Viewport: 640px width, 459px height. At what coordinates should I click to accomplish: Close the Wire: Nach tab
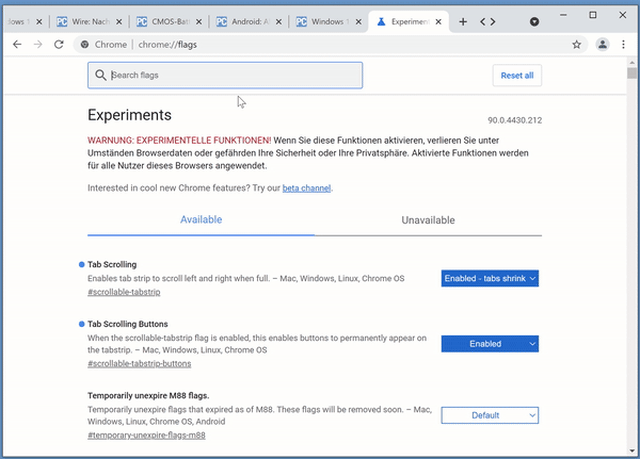click(x=119, y=22)
